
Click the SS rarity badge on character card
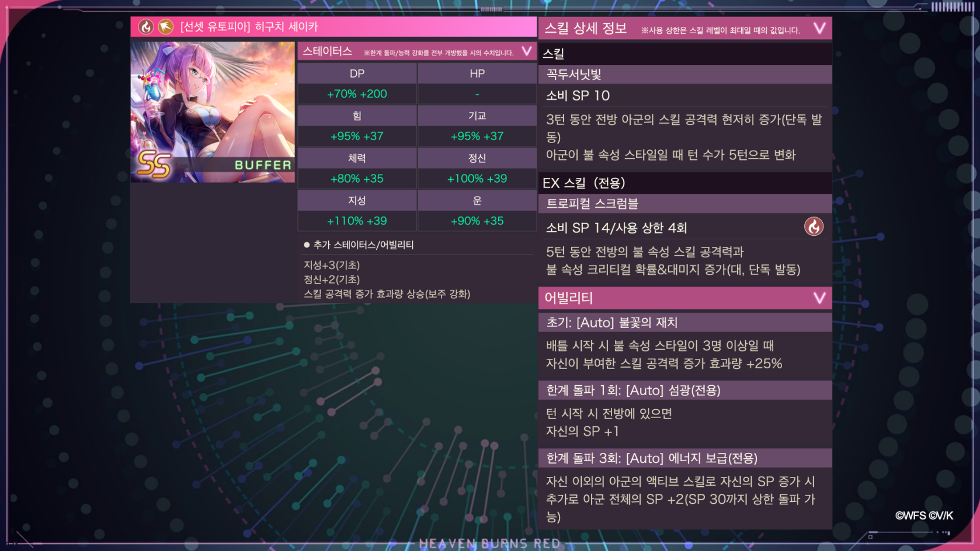pyautogui.click(x=154, y=164)
